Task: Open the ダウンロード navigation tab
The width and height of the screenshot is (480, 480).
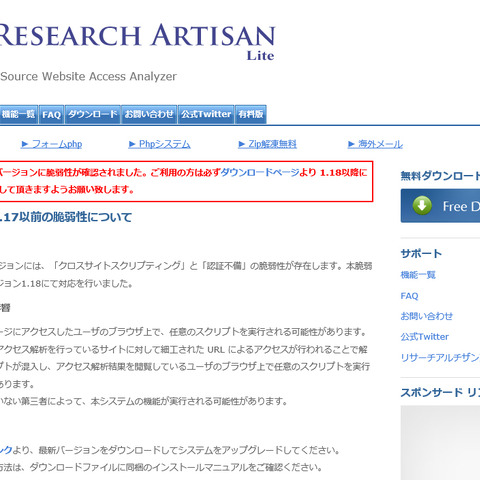Action: (93, 114)
